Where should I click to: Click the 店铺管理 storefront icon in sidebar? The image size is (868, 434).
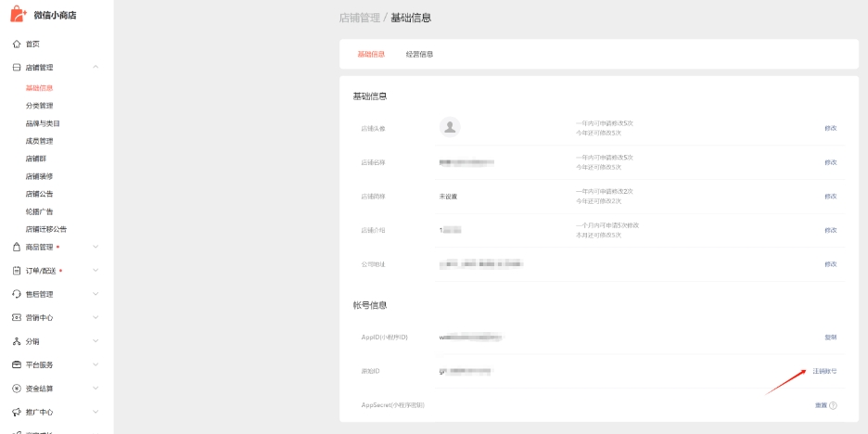[x=16, y=68]
